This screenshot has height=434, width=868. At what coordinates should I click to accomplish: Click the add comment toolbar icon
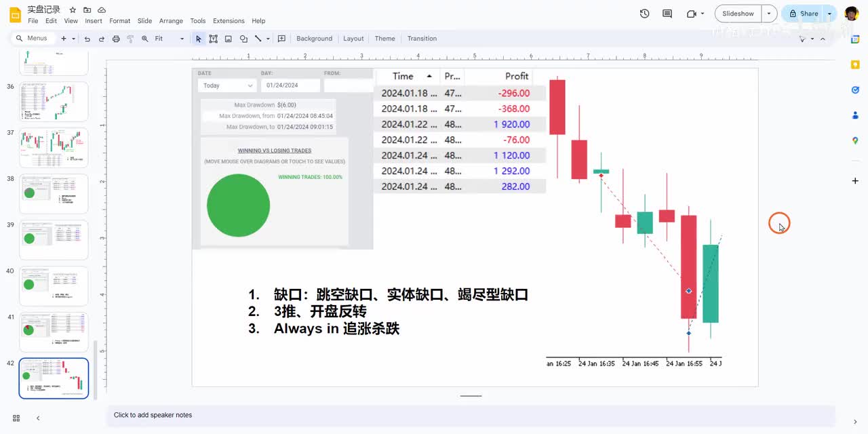[281, 39]
